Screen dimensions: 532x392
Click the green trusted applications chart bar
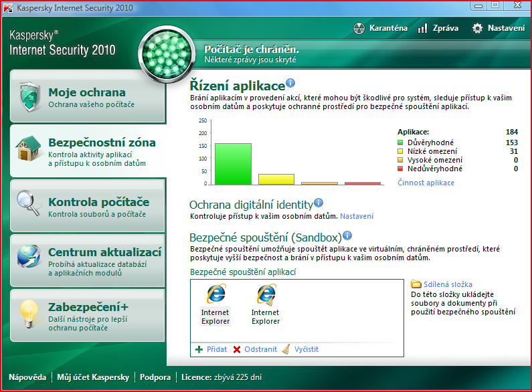pos(233,164)
